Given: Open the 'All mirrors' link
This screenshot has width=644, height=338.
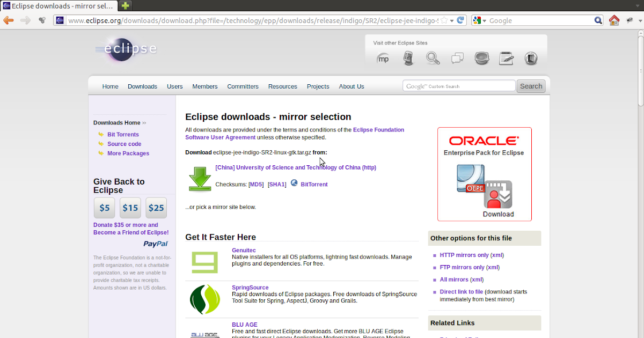Looking at the screenshot, I should click(x=454, y=280).
